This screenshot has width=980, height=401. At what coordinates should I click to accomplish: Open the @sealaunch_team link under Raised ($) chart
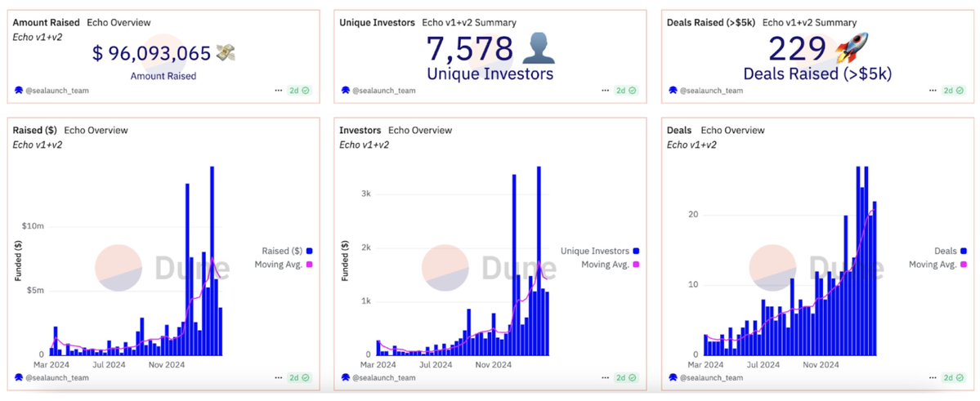58,377
